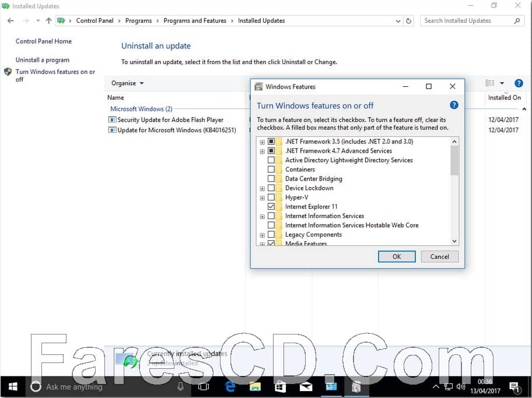Open help in Windows Features dialog

tap(454, 105)
